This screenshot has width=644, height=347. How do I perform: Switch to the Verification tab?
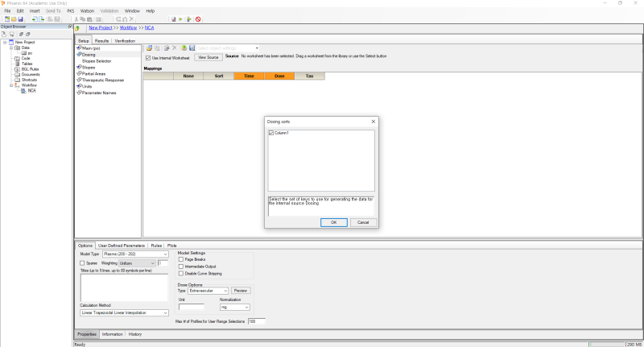125,41
